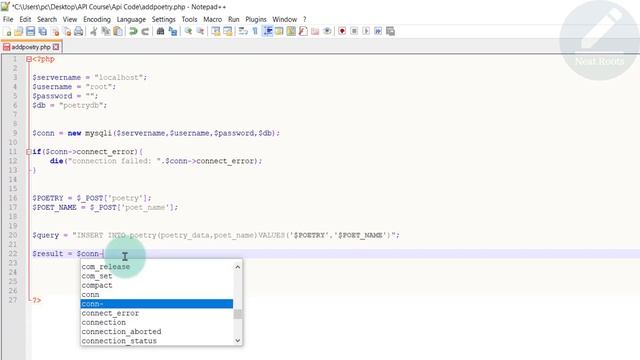Viewport: 640px width, 360px height.
Task: Click the Zoom In magnifier icon
Action: (188, 31)
